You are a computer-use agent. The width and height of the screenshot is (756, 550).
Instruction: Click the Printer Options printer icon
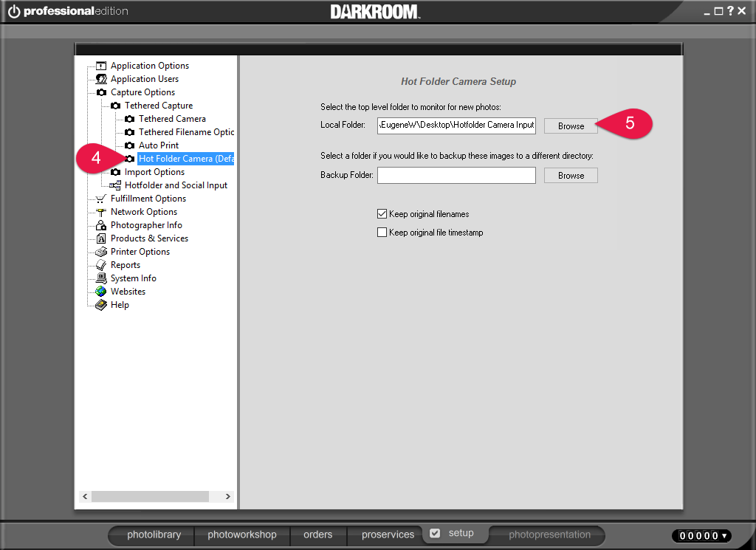coord(100,252)
